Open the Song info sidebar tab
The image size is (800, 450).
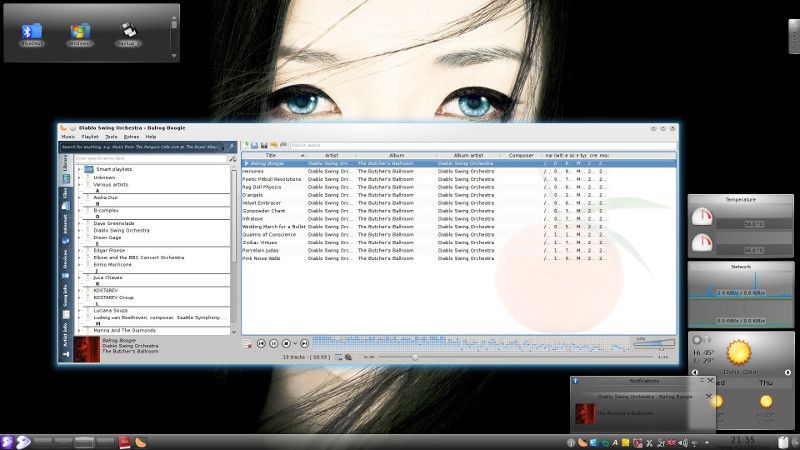click(66, 301)
